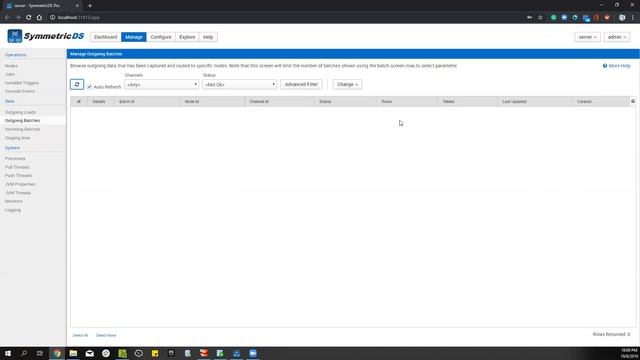Screen dimensions: 640x360
Task: Open Chrome's three-dot menu
Action: tap(633, 18)
